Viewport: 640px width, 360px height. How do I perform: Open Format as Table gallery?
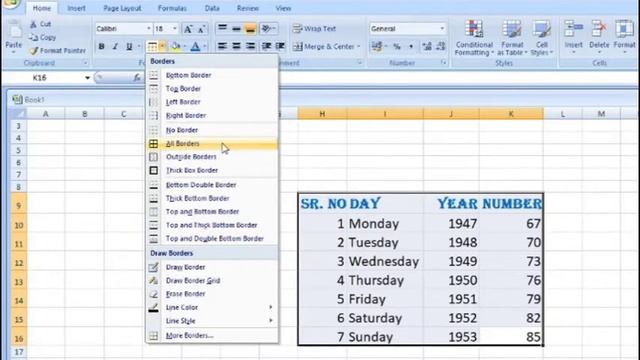coord(512,38)
